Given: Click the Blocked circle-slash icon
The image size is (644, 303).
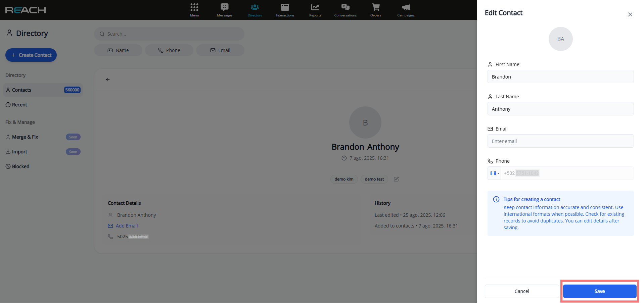Looking at the screenshot, I should coord(8,166).
